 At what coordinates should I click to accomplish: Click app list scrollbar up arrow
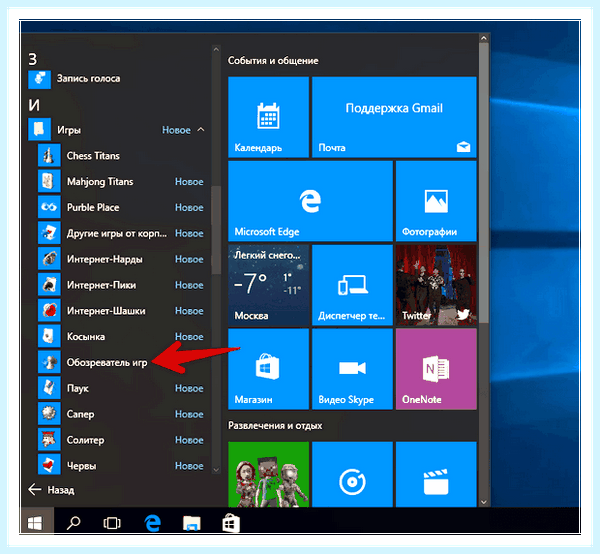[216, 49]
